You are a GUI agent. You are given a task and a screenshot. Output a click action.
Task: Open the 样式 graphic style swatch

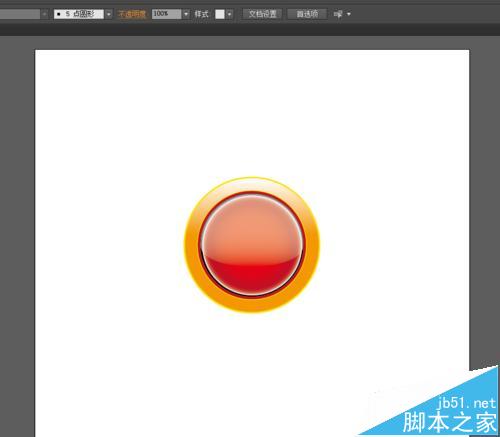(220, 14)
